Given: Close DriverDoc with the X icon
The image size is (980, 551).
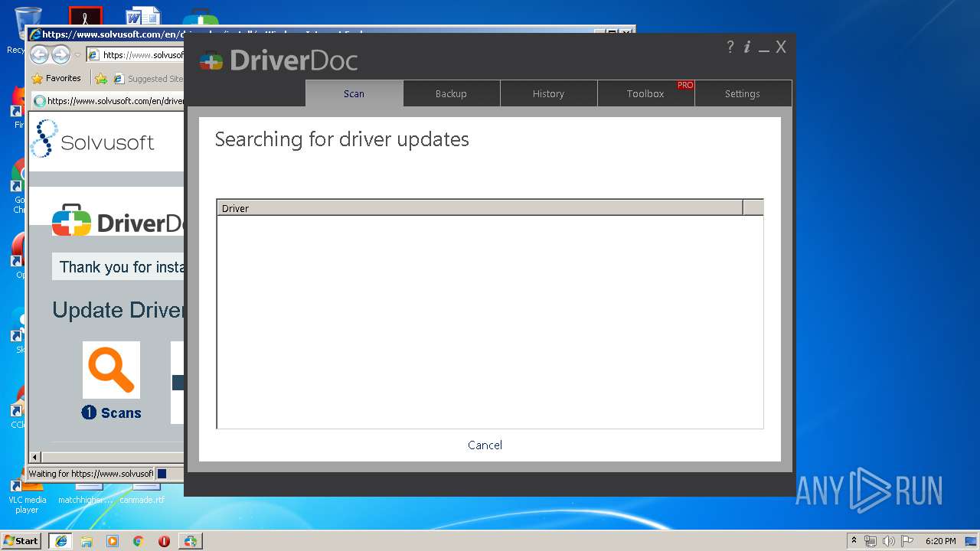Looking at the screenshot, I should [781, 47].
